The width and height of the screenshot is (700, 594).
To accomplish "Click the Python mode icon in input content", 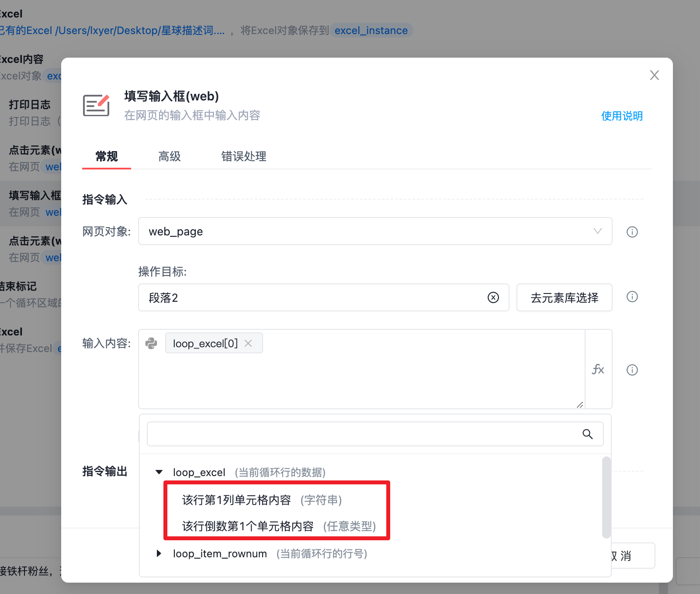I will 151,343.
